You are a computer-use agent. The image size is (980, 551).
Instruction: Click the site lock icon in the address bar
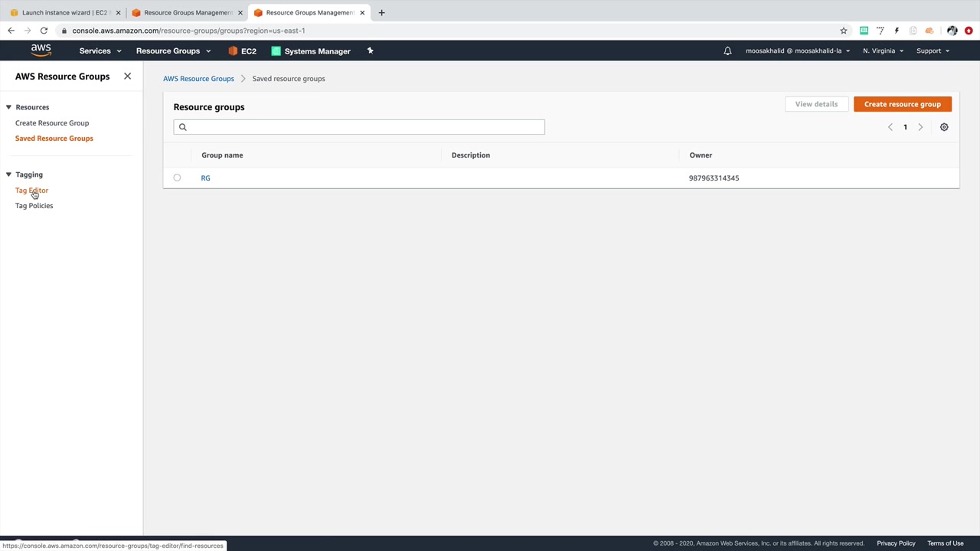click(x=64, y=31)
